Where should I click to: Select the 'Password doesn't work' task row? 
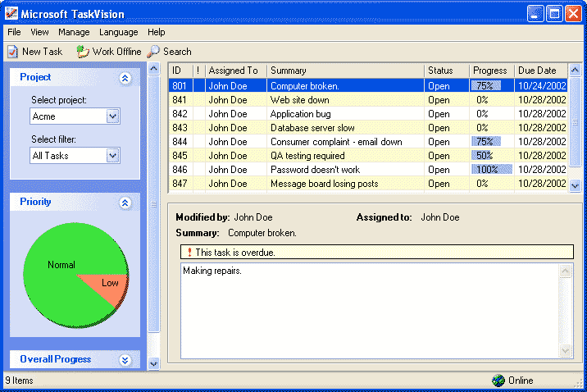pyautogui.click(x=368, y=170)
